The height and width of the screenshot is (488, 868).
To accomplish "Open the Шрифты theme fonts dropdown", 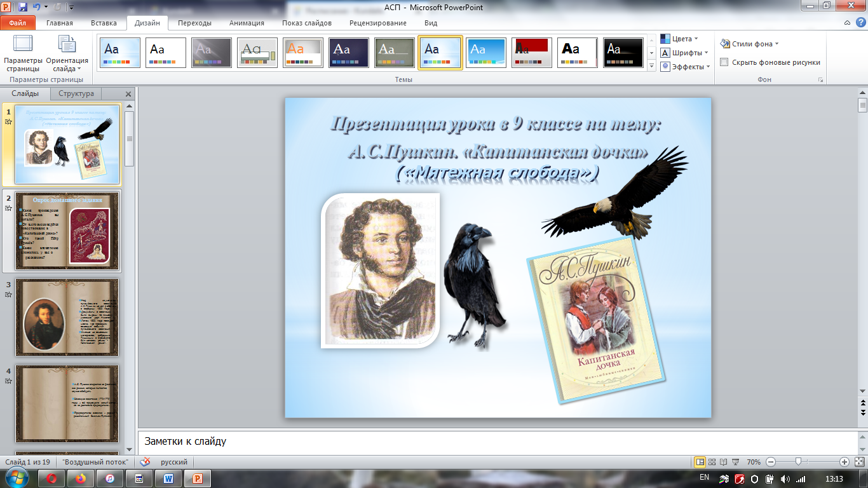I will point(685,53).
